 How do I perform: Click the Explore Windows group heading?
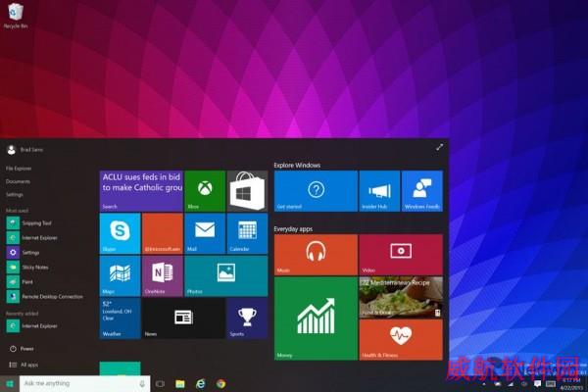pos(297,165)
